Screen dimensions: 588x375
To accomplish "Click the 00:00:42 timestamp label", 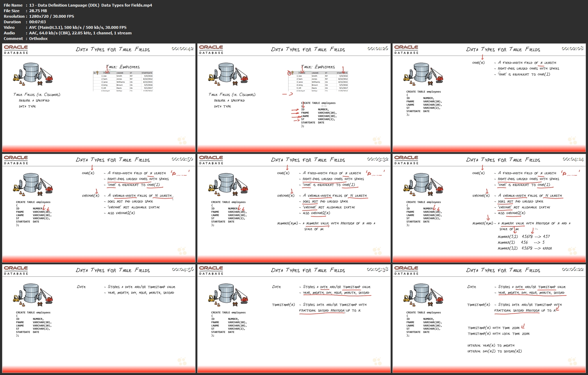I will 182,48.
